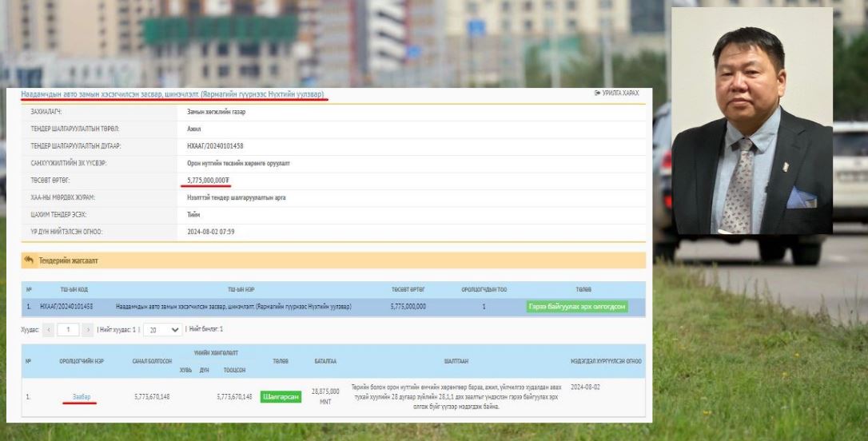Image resolution: width=868 pixels, height=441 pixels.
Task: Click the САНАЛ БОЛГОСОН column header
Action: pyautogui.click(x=152, y=361)
